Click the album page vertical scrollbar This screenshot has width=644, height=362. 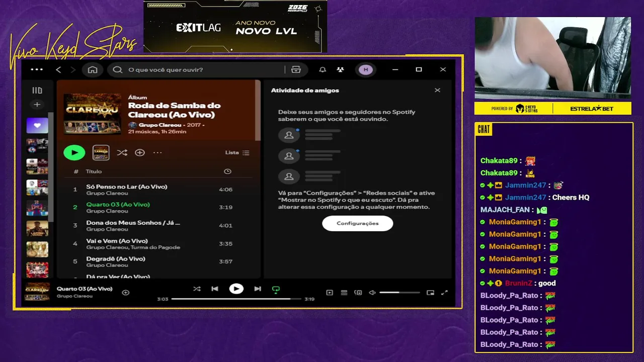pyautogui.click(x=258, y=111)
